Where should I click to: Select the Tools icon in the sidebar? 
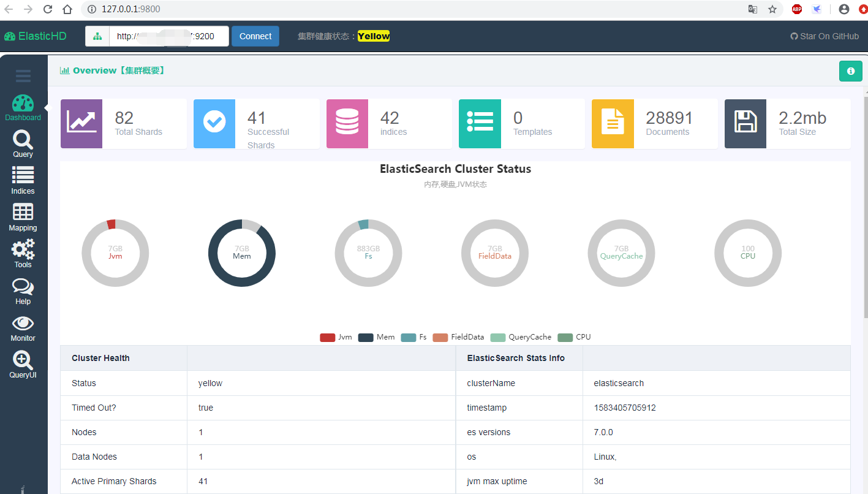[23, 254]
